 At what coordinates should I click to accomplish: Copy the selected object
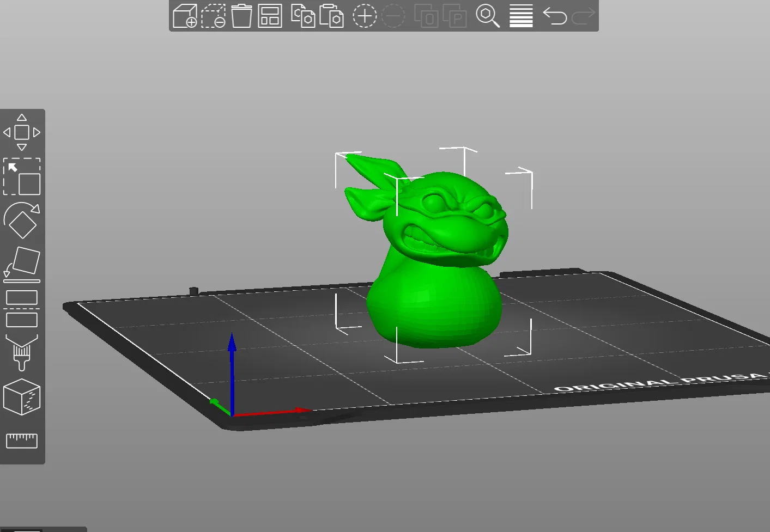[303, 16]
